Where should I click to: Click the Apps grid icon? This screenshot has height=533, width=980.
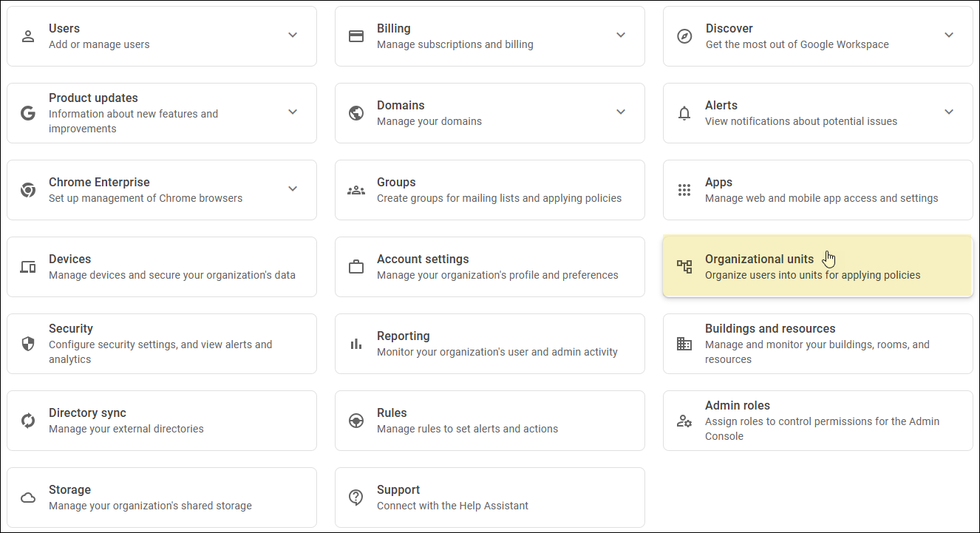[x=684, y=190]
